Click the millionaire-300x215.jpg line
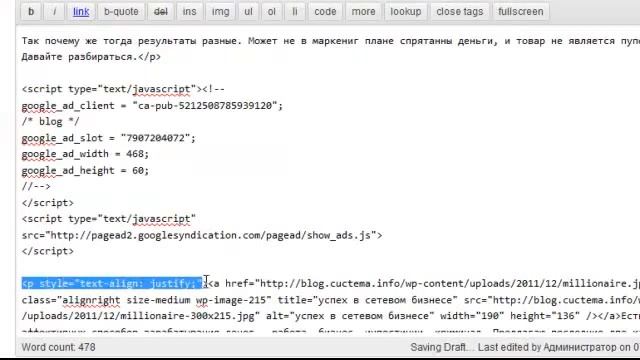The image size is (640, 360). [331, 316]
